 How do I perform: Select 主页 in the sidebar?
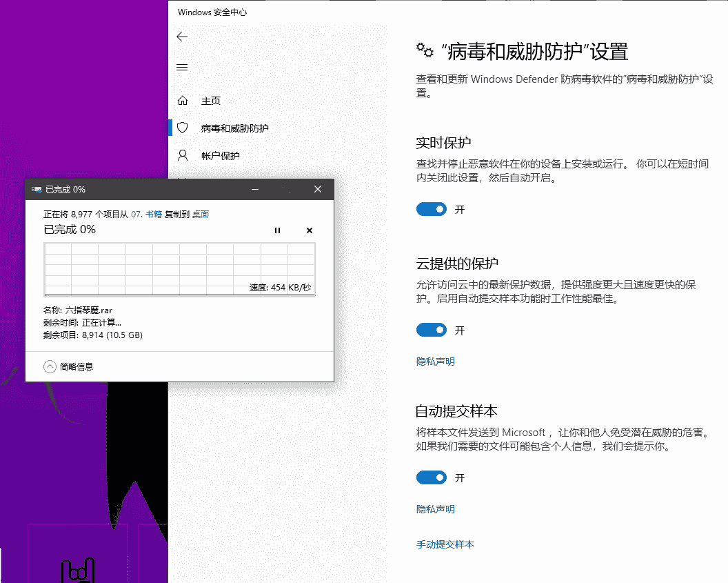(211, 101)
